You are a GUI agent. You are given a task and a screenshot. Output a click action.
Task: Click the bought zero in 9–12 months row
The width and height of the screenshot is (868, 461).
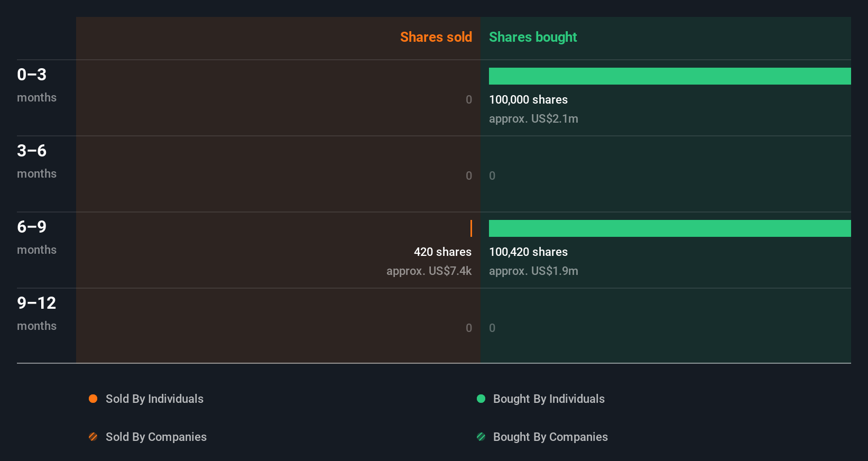pyautogui.click(x=492, y=328)
